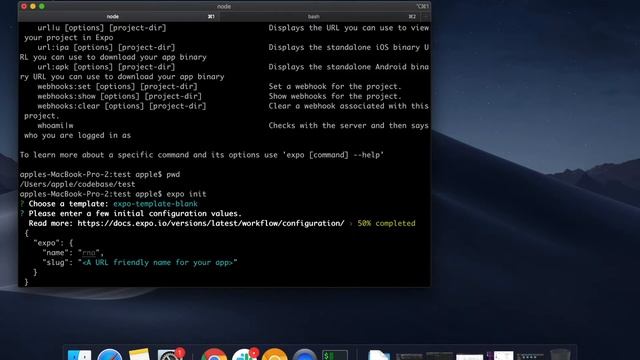
Task: Maximize the terminal window with green button
Action: (x=42, y=6)
